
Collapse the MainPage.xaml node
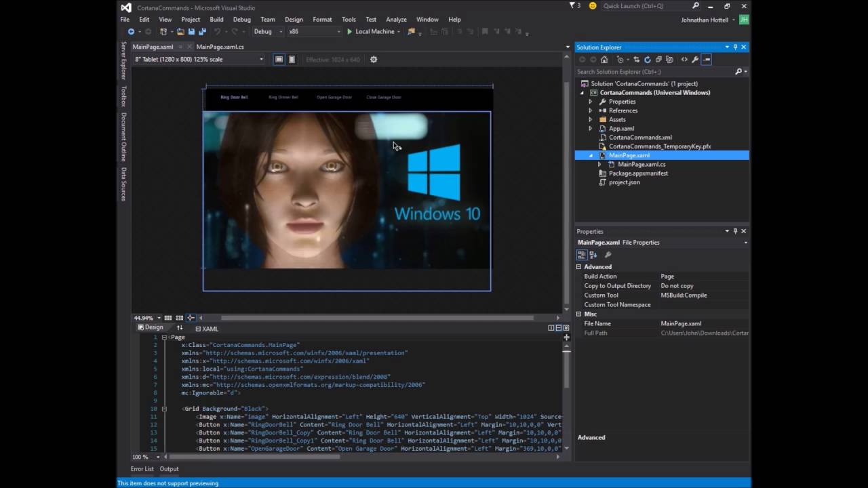pos(590,155)
